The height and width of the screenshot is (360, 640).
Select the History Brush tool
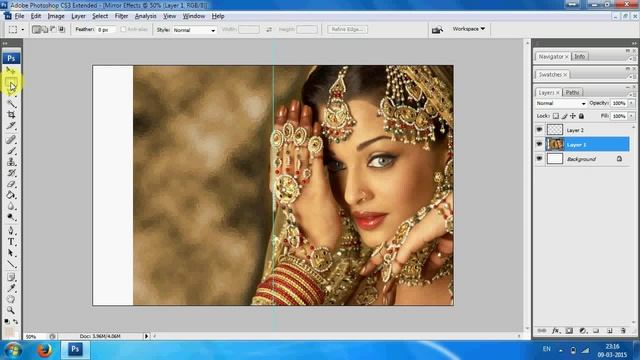(11, 173)
